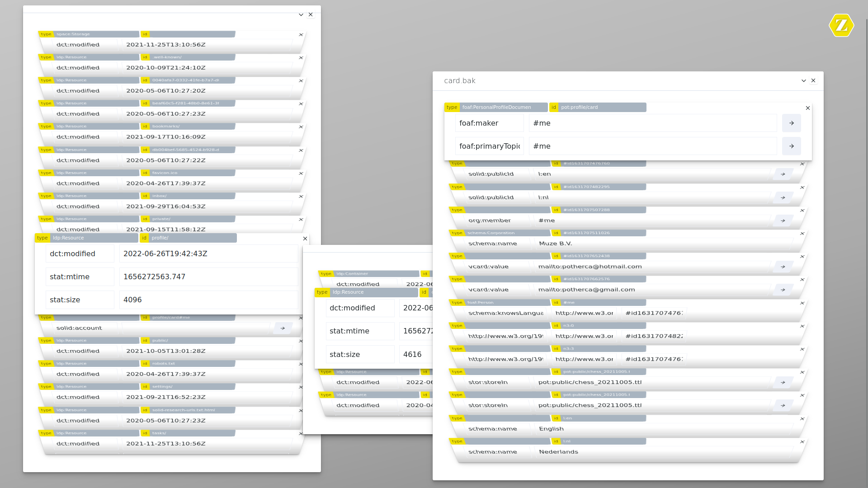Remove the favicon.ico resource card
The height and width of the screenshot is (488, 868).
coord(301,174)
